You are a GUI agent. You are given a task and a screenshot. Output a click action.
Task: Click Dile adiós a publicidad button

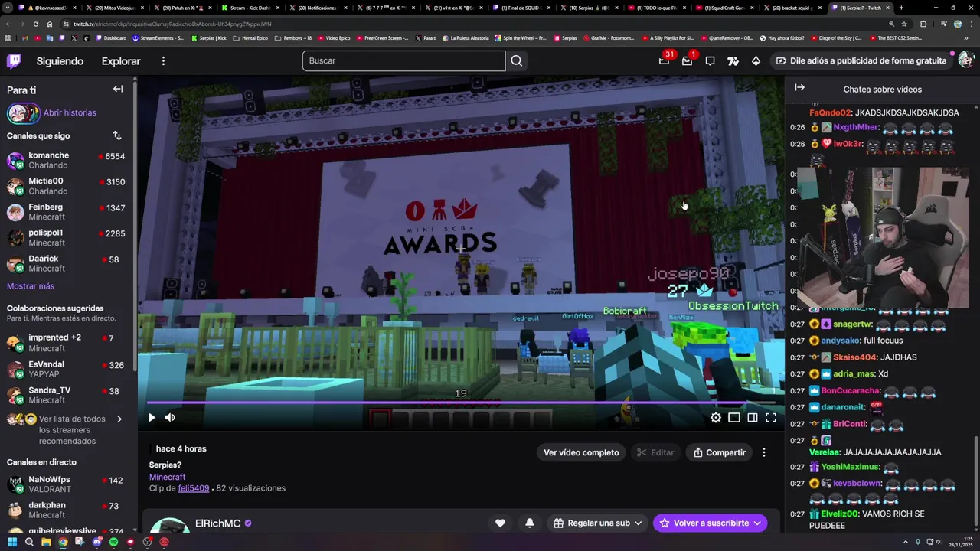tap(861, 60)
